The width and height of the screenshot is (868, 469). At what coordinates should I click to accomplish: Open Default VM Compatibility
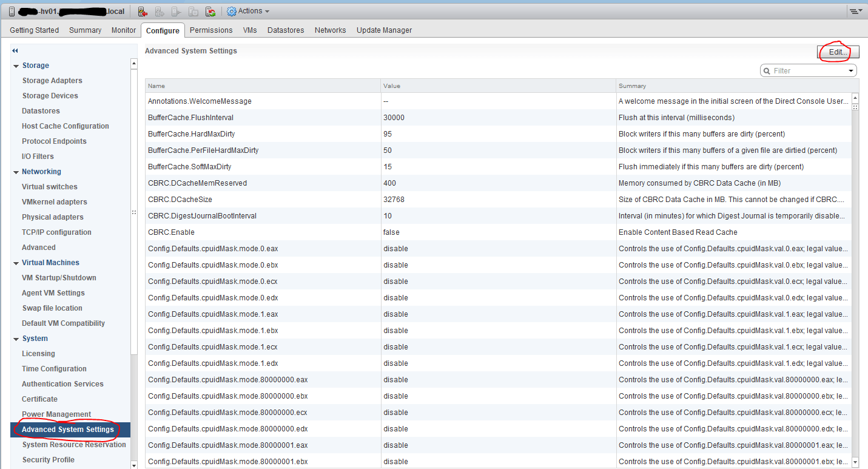click(63, 323)
